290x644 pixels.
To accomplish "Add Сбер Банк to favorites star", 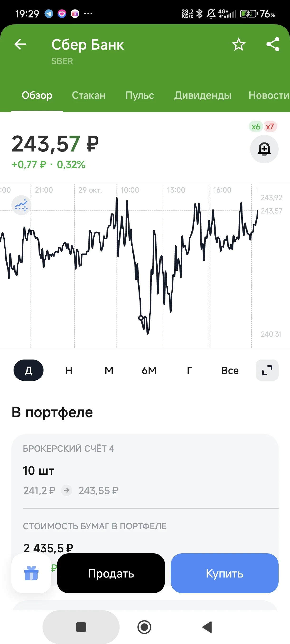I will [238, 44].
